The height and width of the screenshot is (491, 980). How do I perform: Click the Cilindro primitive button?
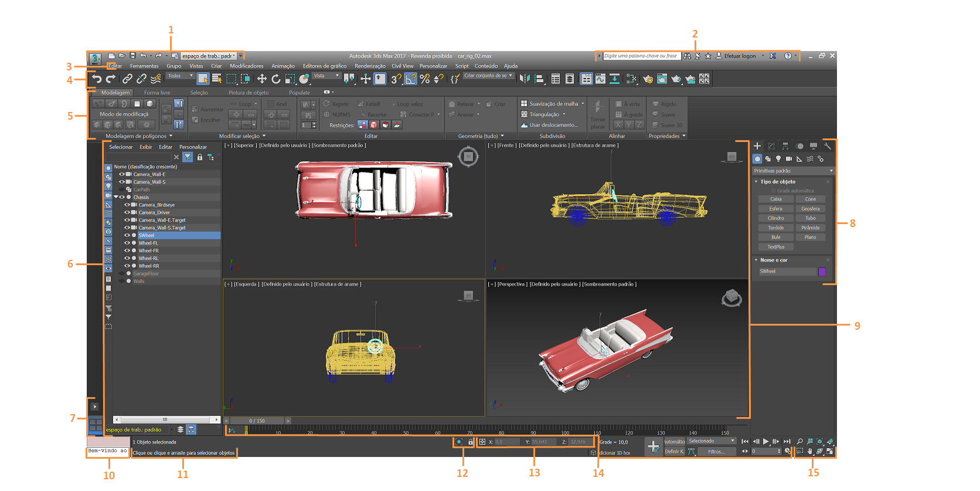(776, 218)
